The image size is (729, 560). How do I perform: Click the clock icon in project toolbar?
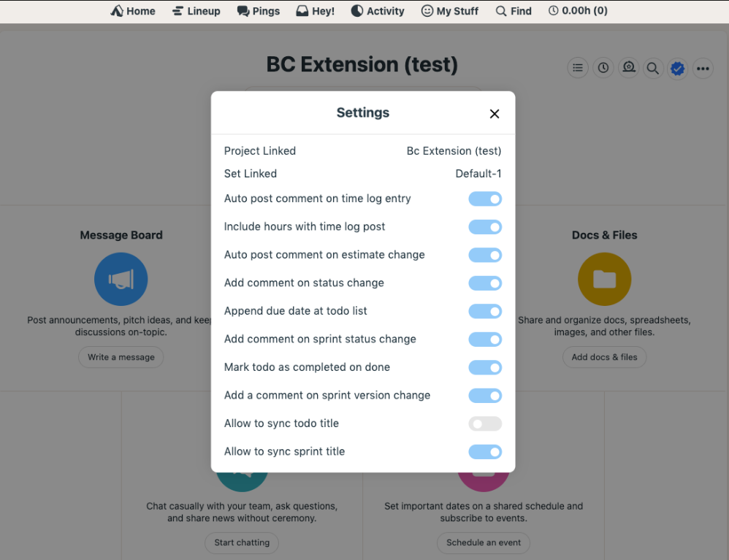point(603,68)
